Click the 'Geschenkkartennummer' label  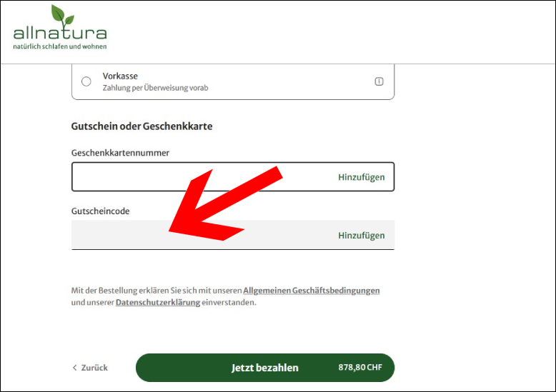tap(120, 153)
